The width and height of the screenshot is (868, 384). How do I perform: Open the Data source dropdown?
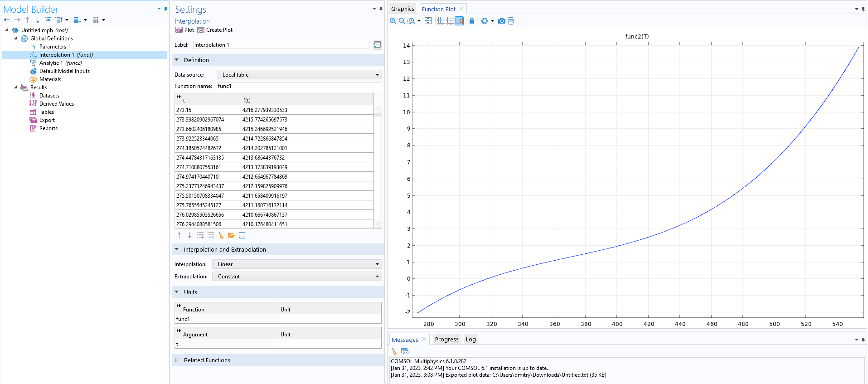coord(299,75)
